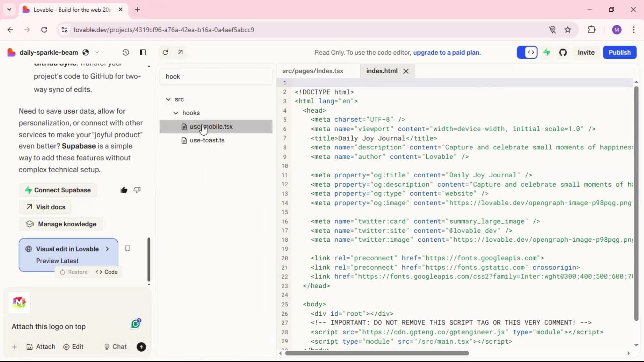The width and height of the screenshot is (644, 362).
Task: Reload the browser page
Action: click(44, 30)
